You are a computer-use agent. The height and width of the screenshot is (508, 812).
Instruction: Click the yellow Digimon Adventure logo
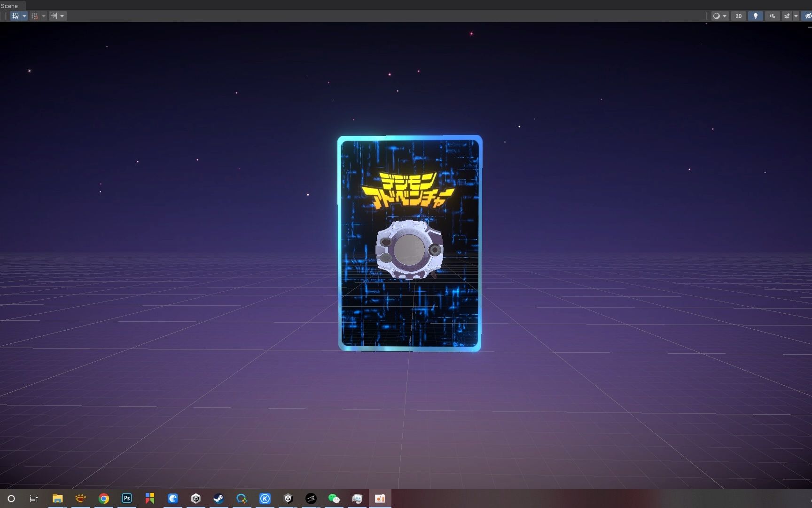pos(408,190)
